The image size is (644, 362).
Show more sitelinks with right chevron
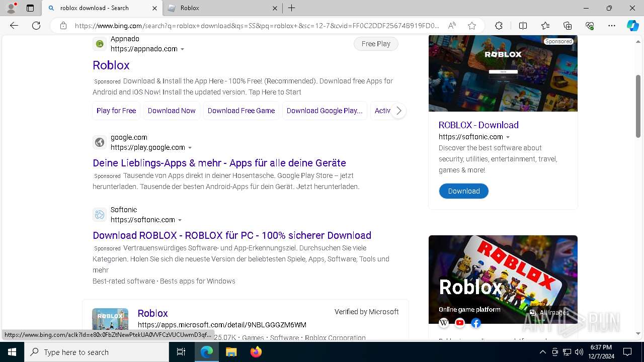pos(398,111)
